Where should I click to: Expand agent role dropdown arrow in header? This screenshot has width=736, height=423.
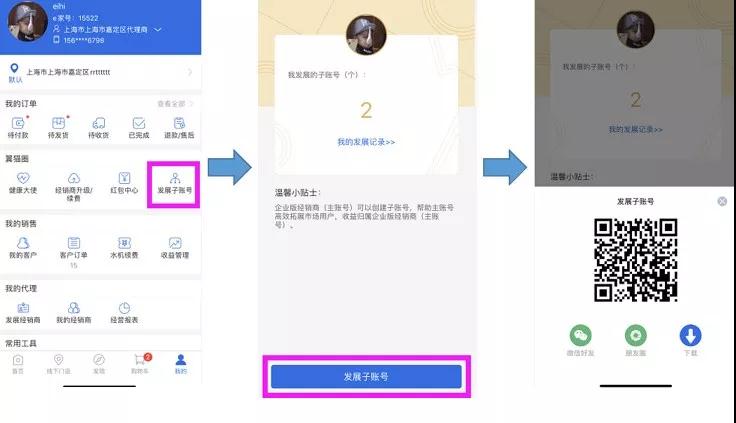coord(158,30)
